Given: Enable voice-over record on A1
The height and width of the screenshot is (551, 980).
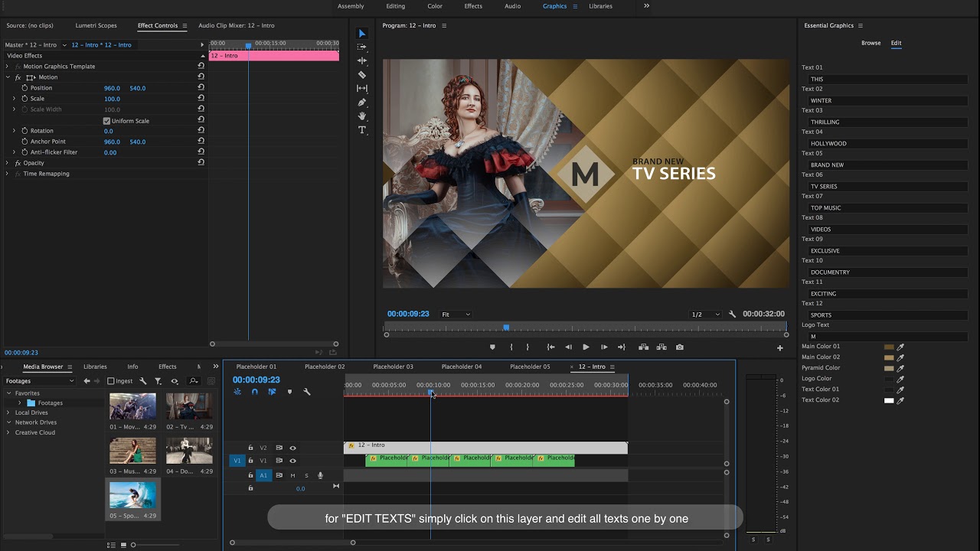Looking at the screenshot, I should click(x=320, y=475).
